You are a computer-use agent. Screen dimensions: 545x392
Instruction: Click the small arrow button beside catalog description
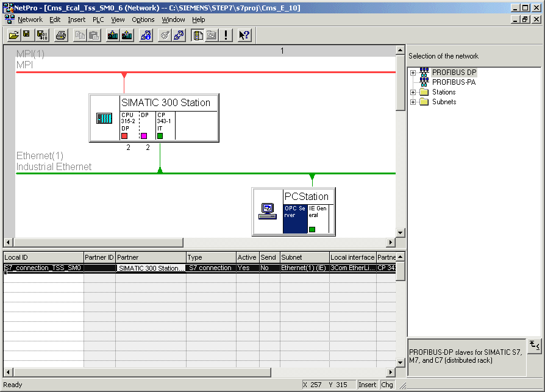point(534,346)
